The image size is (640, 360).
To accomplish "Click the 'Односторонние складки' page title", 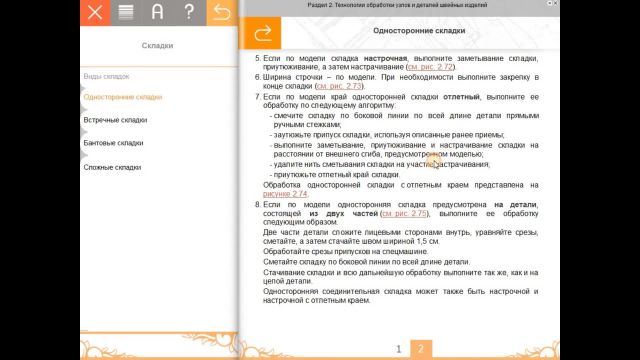I will pos(419,31).
